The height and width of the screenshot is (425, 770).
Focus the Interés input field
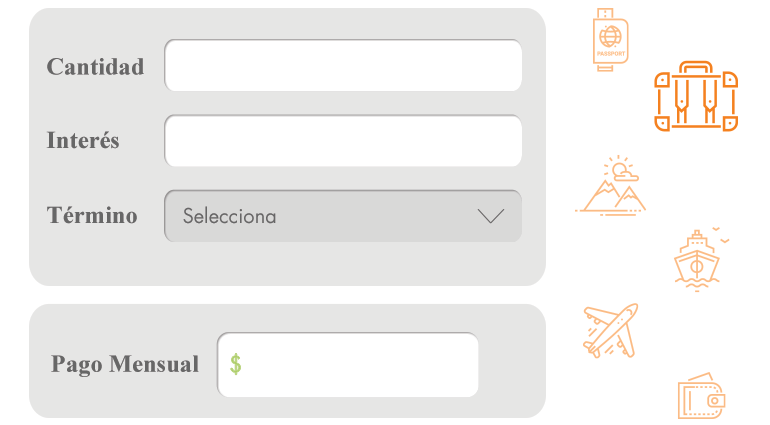(x=342, y=141)
